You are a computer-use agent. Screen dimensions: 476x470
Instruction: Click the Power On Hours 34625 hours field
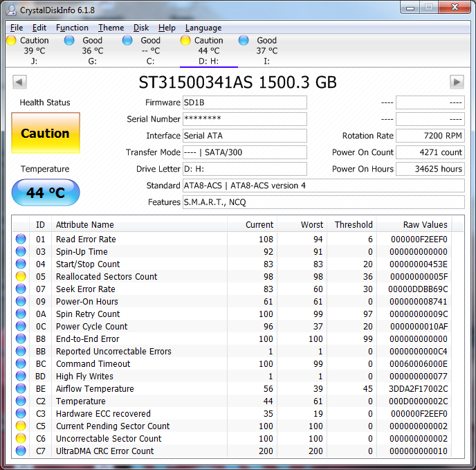[x=430, y=169]
